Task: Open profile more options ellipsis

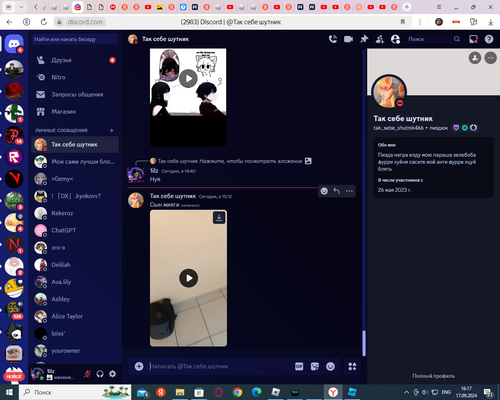Action: pos(490,58)
